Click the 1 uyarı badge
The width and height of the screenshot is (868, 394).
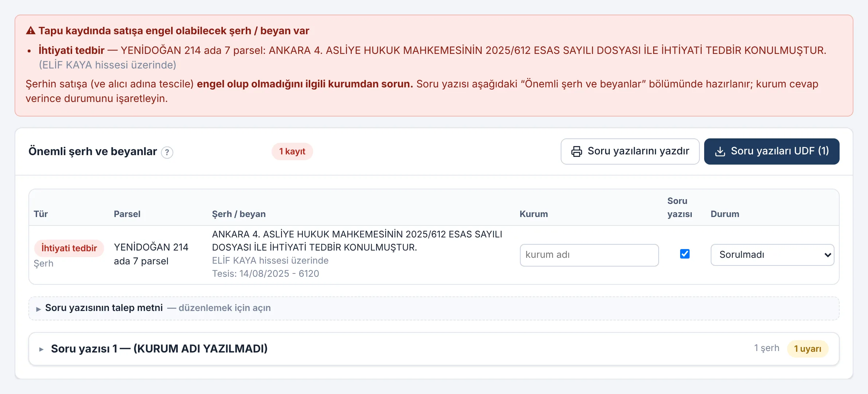808,349
